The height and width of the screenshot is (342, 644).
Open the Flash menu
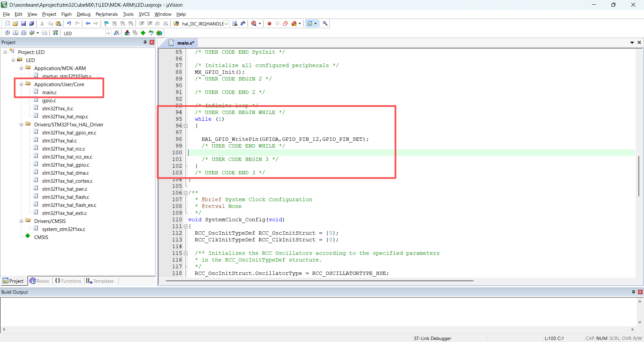pyautogui.click(x=66, y=14)
